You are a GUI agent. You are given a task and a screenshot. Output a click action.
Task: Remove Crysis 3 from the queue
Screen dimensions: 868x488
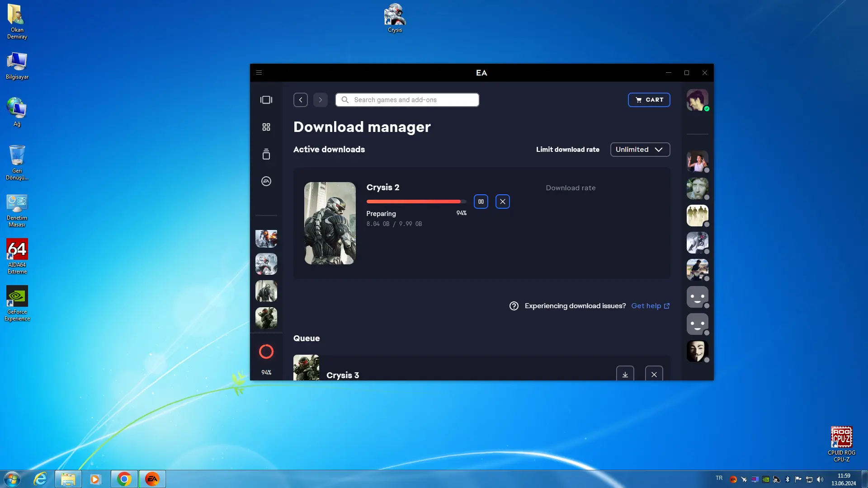click(654, 374)
